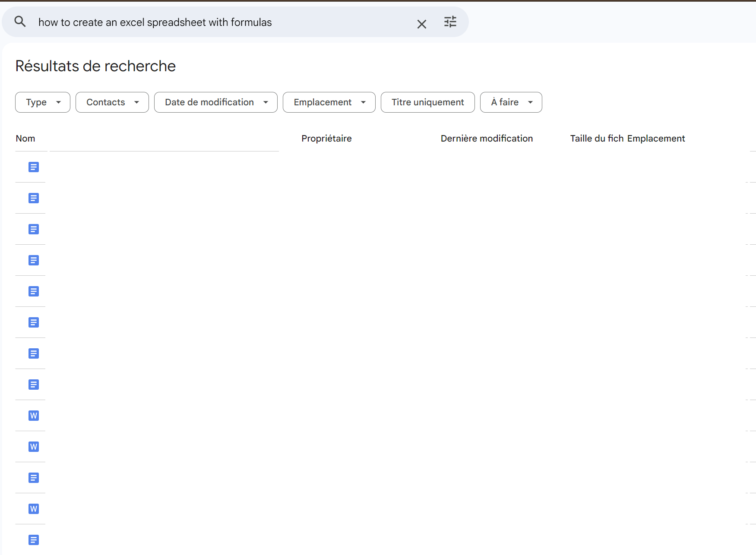
Task: Open the À faire filter chip
Action: coord(511,102)
